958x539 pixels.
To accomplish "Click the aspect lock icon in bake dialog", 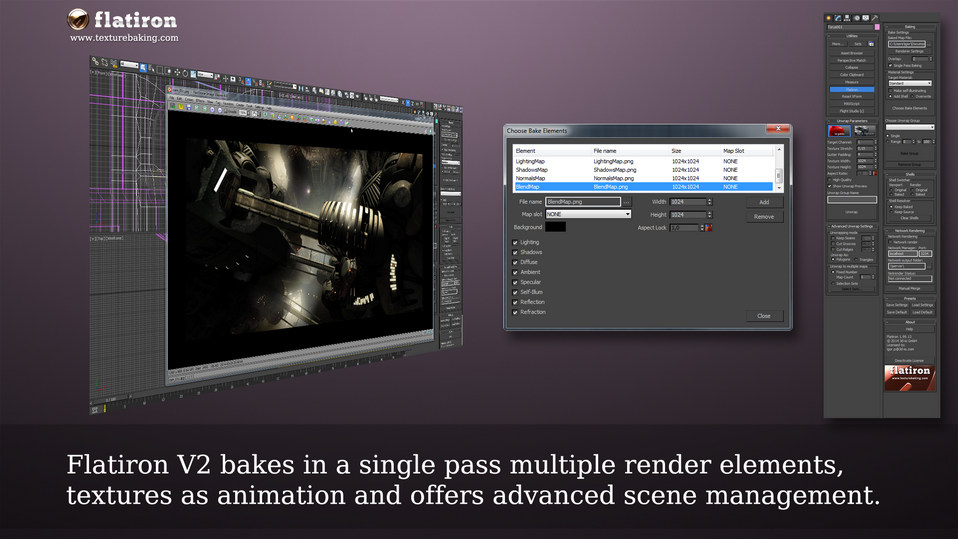I will (709, 227).
